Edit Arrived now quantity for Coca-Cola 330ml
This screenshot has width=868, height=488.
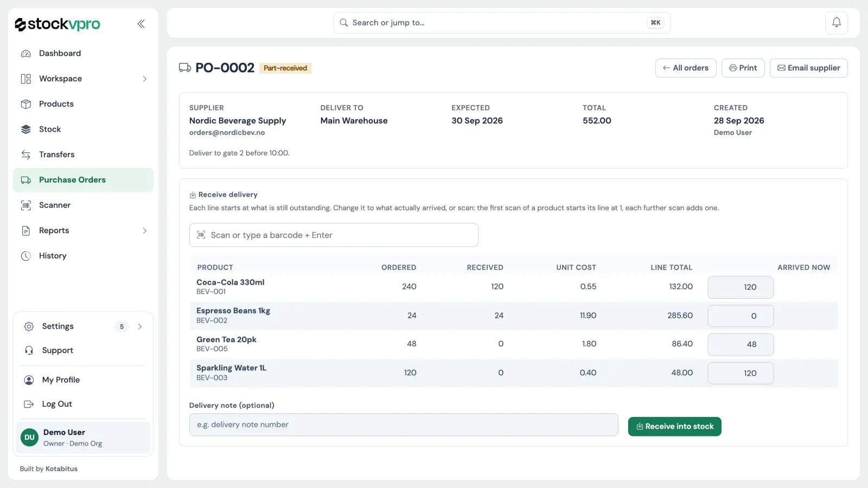(x=741, y=287)
